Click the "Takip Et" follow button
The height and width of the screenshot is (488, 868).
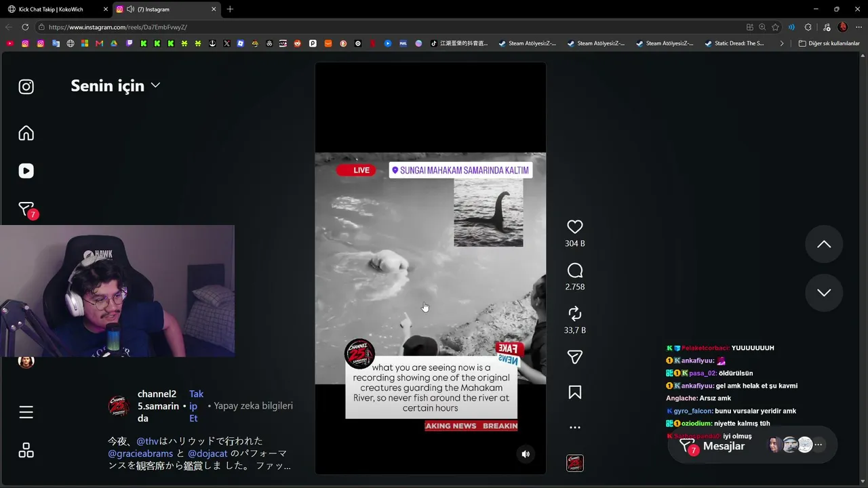click(196, 406)
